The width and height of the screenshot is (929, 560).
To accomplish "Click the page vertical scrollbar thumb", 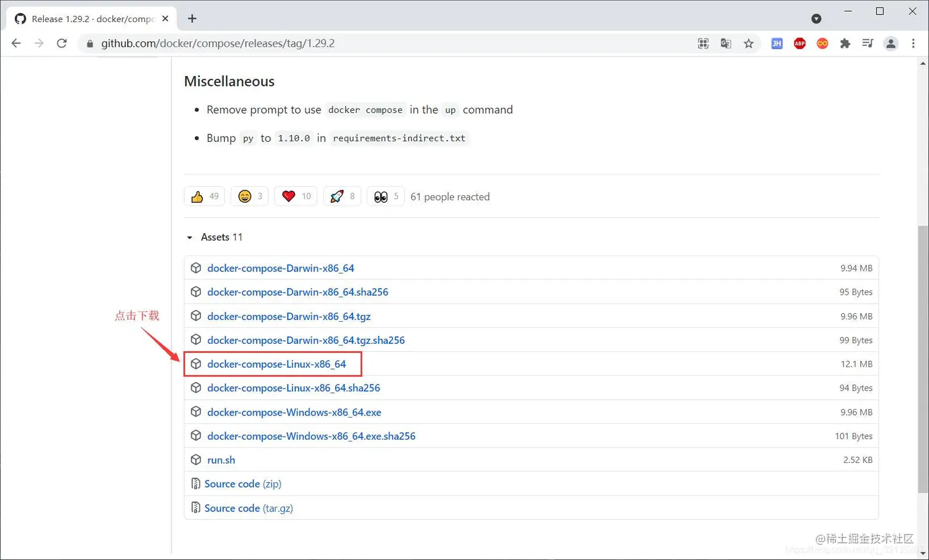I will point(923,359).
